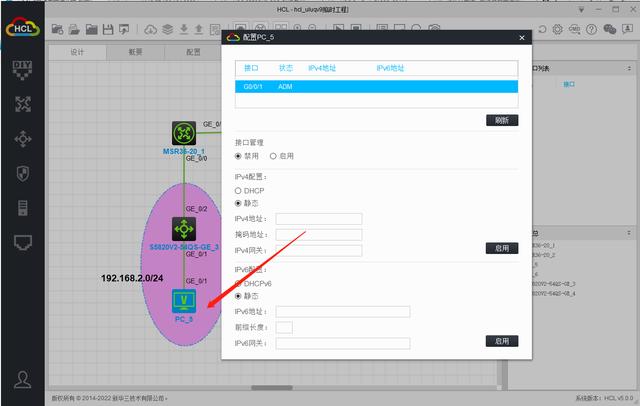Click the IPv6地址 column header
640x406 pixels.
click(390, 68)
